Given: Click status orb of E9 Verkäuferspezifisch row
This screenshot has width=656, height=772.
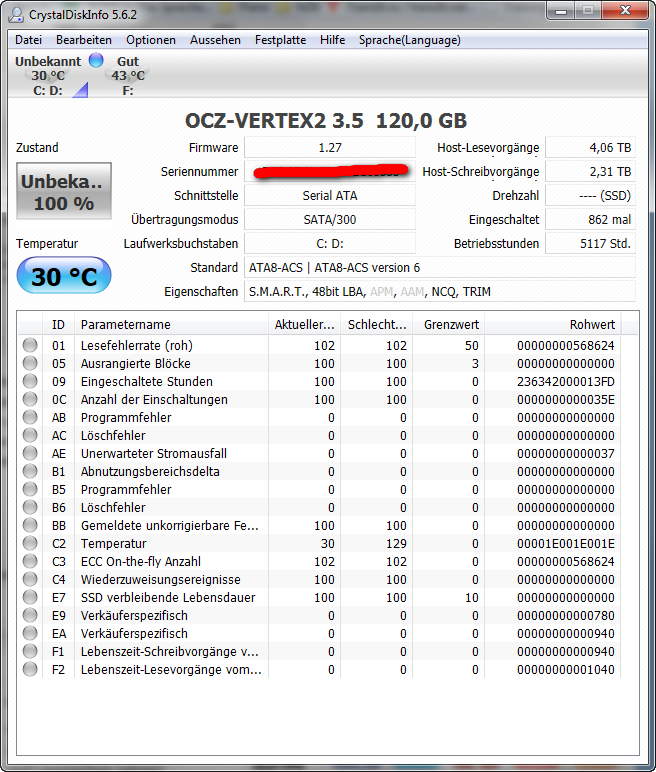Looking at the screenshot, I should 30,615.
